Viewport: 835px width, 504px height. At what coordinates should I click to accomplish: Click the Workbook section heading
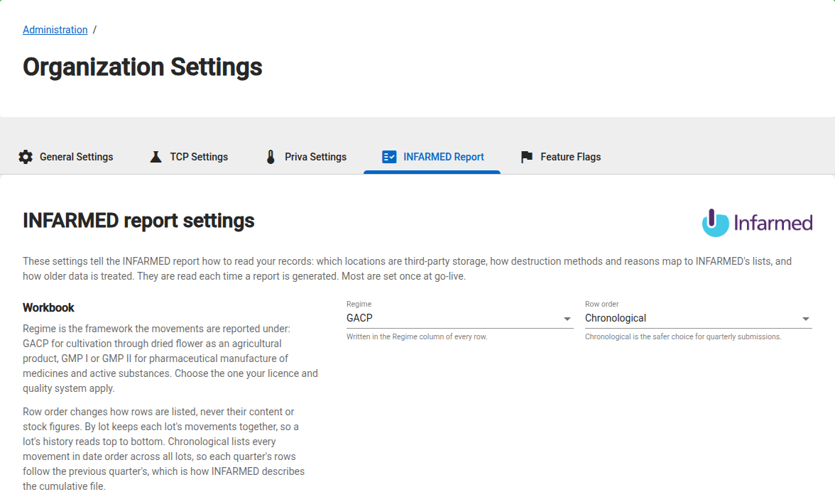tap(48, 307)
